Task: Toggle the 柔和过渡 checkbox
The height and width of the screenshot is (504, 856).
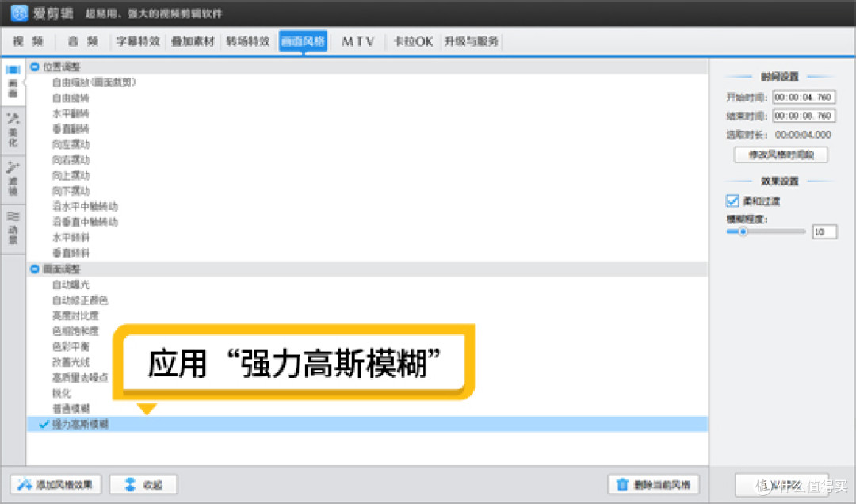Action: [732, 201]
